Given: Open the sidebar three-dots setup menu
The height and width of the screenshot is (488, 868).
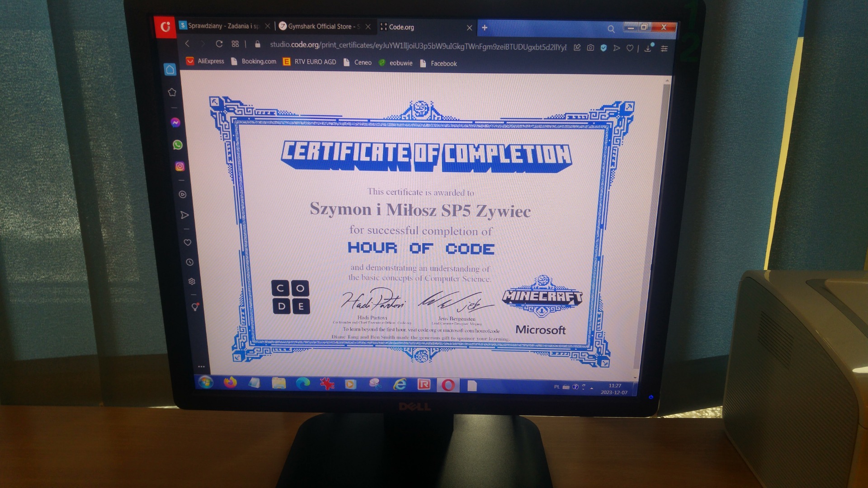Looking at the screenshot, I should coord(201,366).
